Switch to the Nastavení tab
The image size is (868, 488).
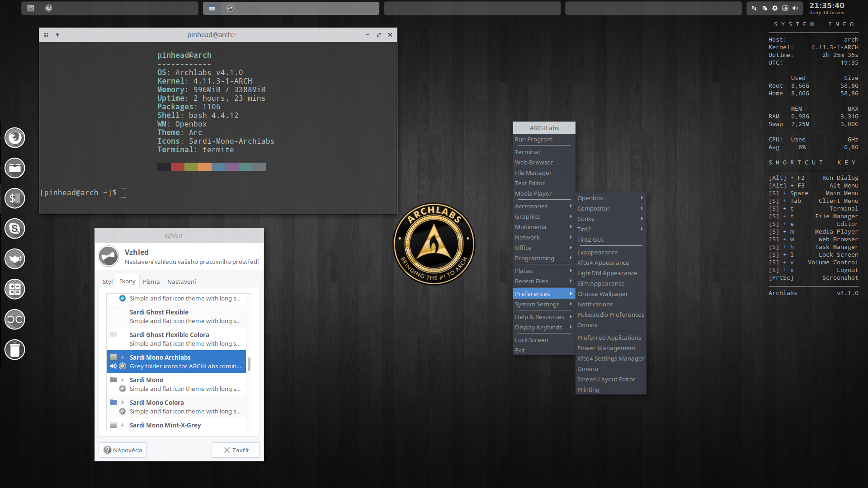pyautogui.click(x=182, y=282)
